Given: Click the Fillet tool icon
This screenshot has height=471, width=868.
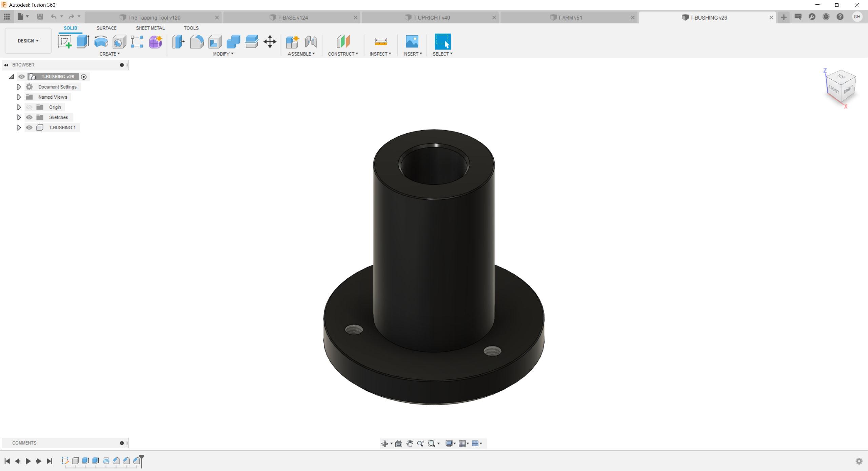Looking at the screenshot, I should [197, 42].
